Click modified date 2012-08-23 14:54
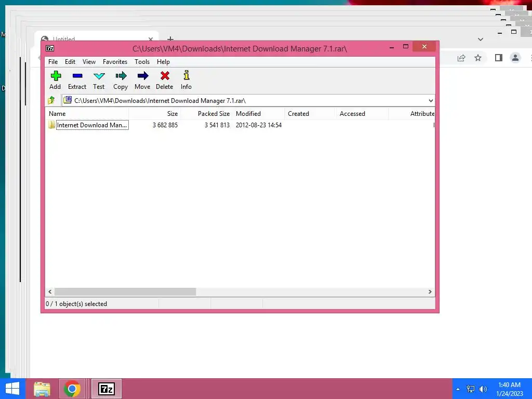Image resolution: width=532 pixels, height=399 pixels. tap(259, 125)
